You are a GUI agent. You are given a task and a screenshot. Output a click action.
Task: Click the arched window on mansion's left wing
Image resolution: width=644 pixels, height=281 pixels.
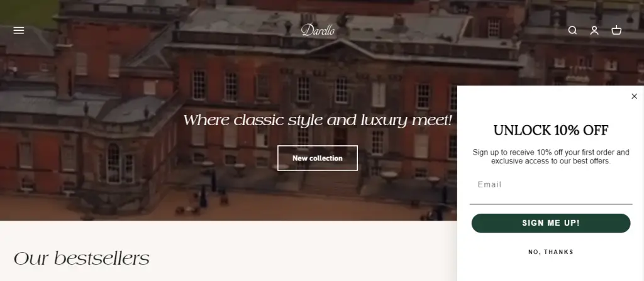coord(113,163)
